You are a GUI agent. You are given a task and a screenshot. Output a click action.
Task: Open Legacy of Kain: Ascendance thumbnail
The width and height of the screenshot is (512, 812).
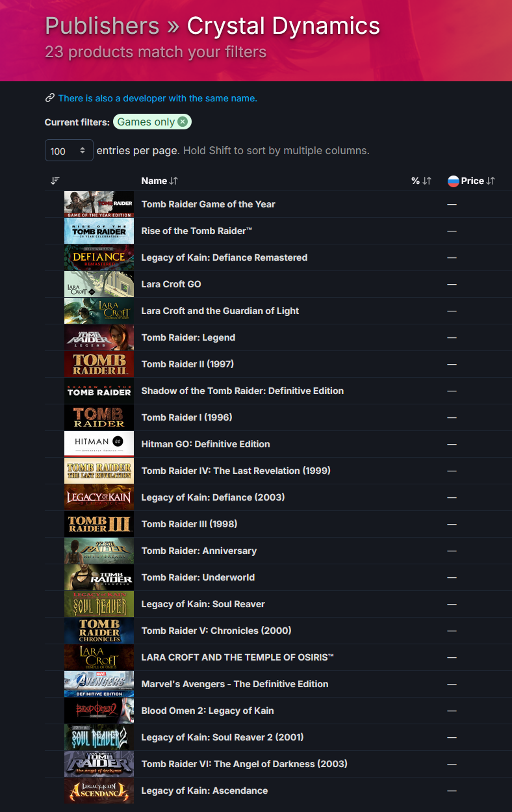pos(99,791)
